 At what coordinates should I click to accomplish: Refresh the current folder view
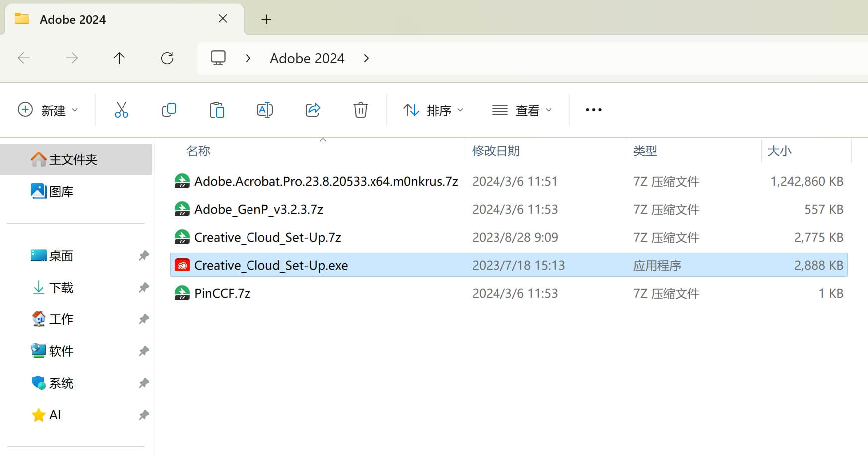pos(167,58)
